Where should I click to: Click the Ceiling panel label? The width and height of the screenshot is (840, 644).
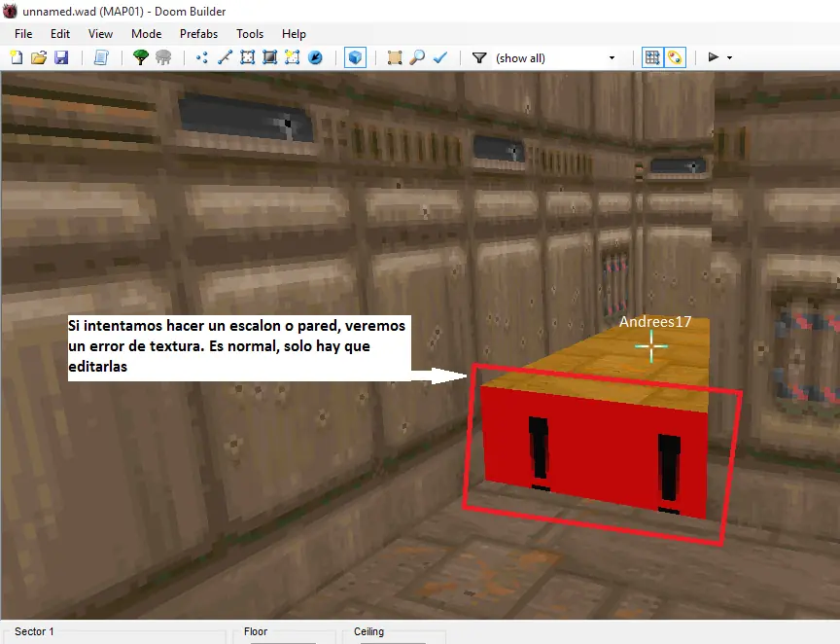(x=368, y=631)
